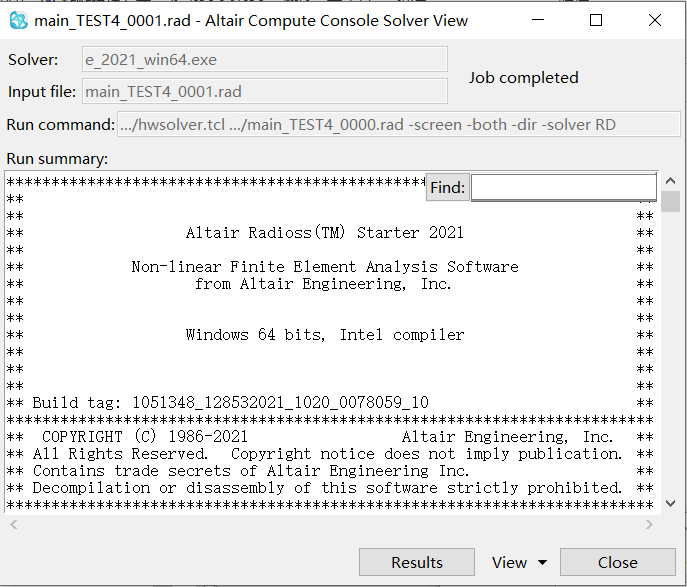Click the Solver text field

tap(265, 59)
